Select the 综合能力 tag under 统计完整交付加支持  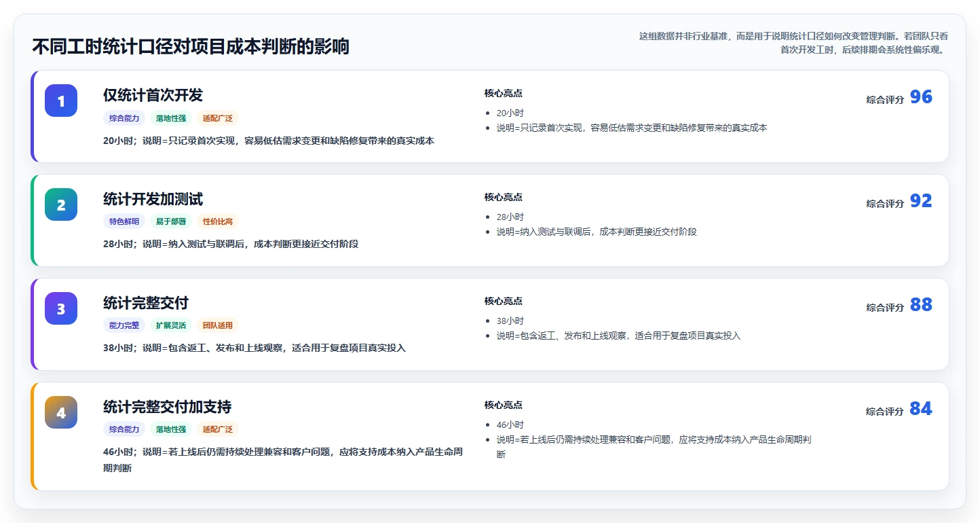(124, 429)
